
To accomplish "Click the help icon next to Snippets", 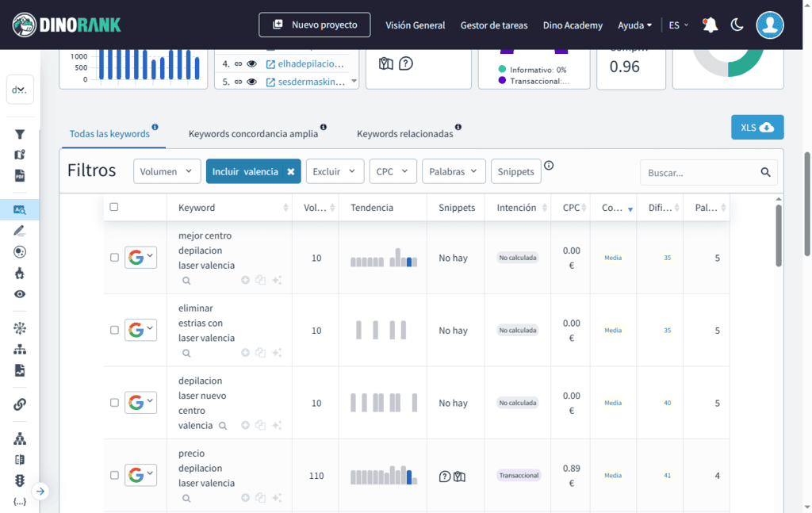I will click(549, 166).
